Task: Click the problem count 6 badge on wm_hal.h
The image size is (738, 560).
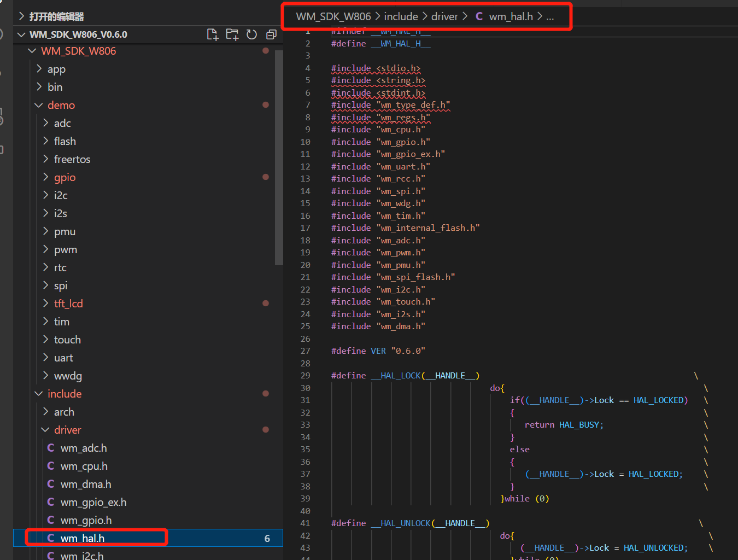Action: coord(267,539)
